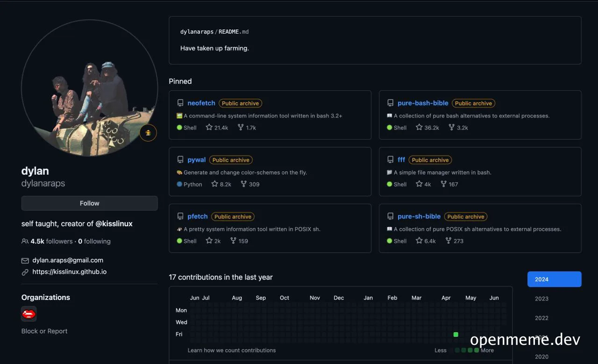The width and height of the screenshot is (598, 364).
Task: Open the dylanaraps README repository link
Action: [x=214, y=32]
